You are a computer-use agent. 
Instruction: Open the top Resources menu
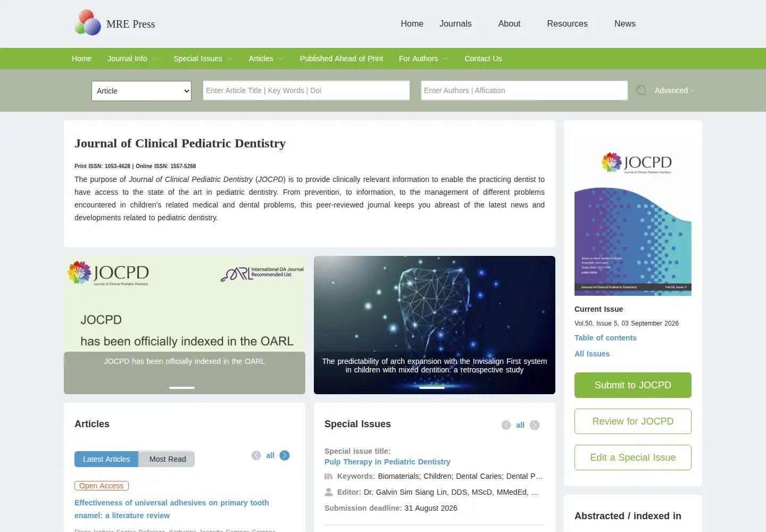(567, 23)
